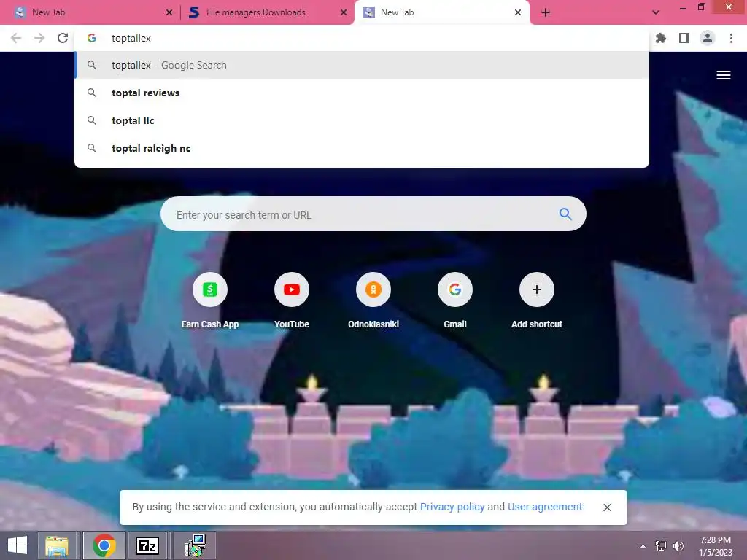Click Add shortcut plus button
Image resolution: width=747 pixels, height=560 pixels.
coord(536,289)
